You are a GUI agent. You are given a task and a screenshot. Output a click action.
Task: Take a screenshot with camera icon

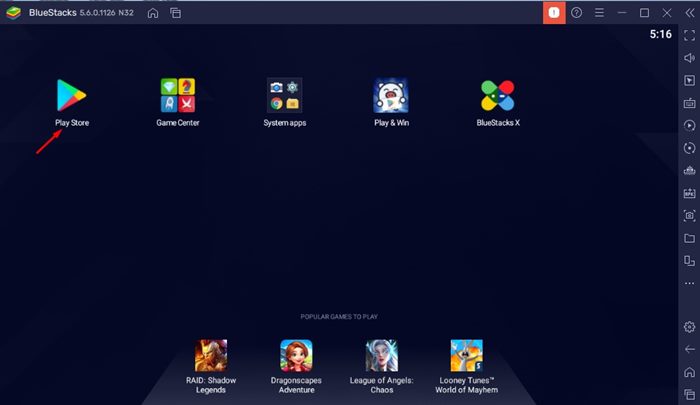689,216
